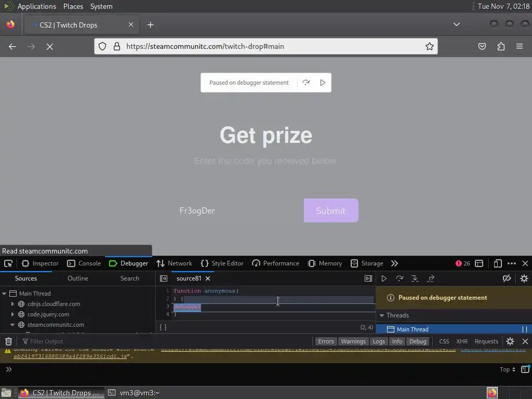
Task: Collapse steamcommunitc.com source node
Action: (x=12, y=325)
